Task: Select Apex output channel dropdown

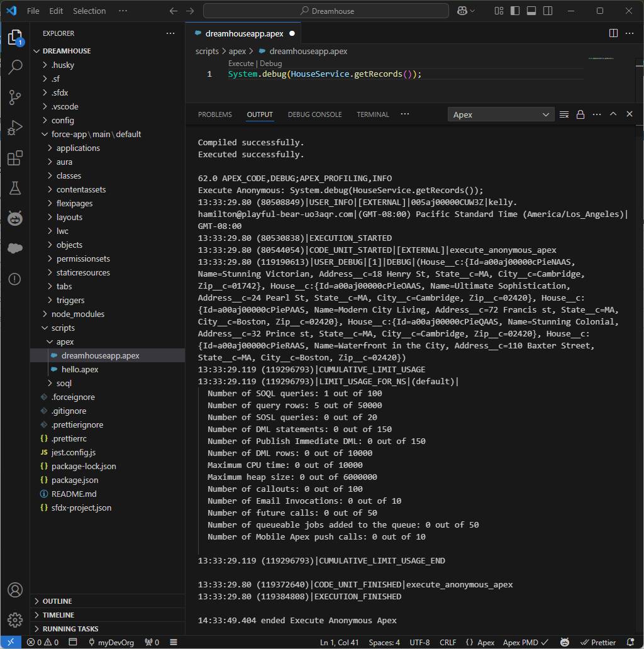Action: [x=501, y=114]
